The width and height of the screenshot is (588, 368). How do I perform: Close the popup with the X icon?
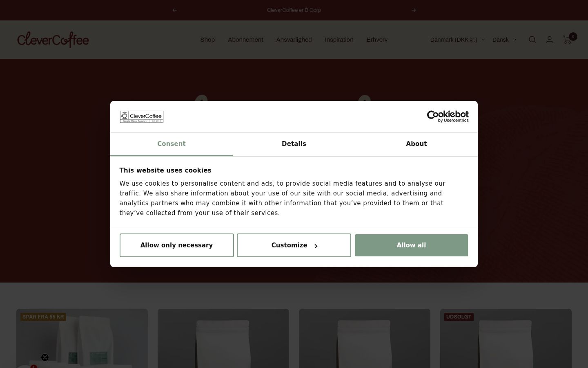[45, 357]
